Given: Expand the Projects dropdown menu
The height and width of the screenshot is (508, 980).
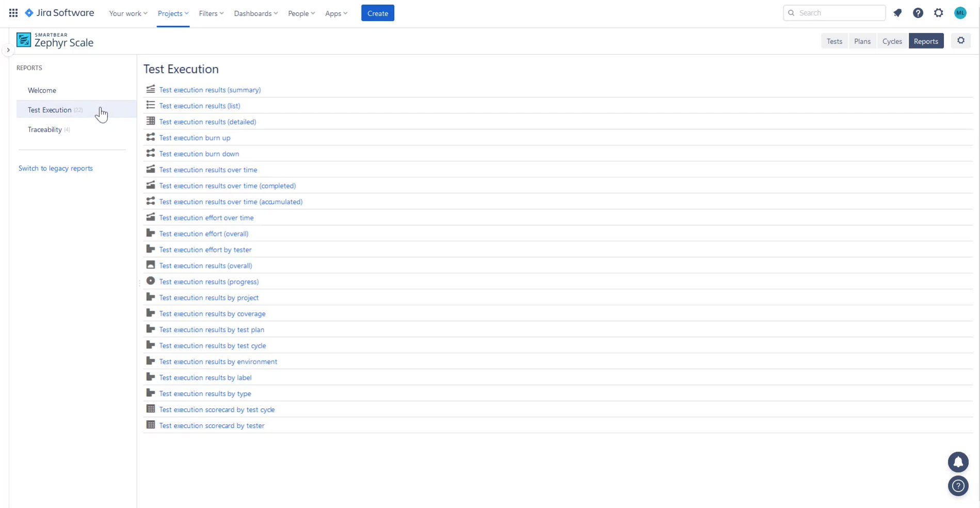Looking at the screenshot, I should click(x=173, y=13).
